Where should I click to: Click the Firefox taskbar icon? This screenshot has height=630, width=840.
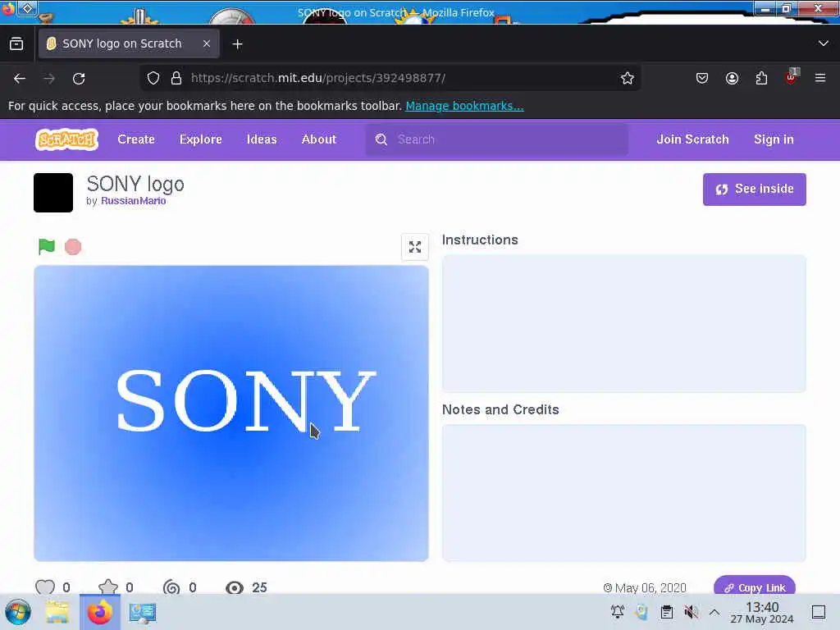pos(99,612)
